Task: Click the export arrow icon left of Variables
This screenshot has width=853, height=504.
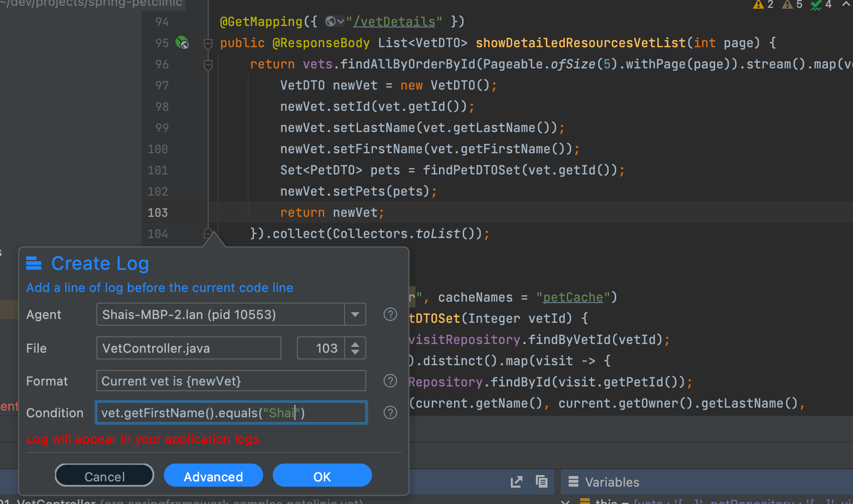Action: coord(516,482)
